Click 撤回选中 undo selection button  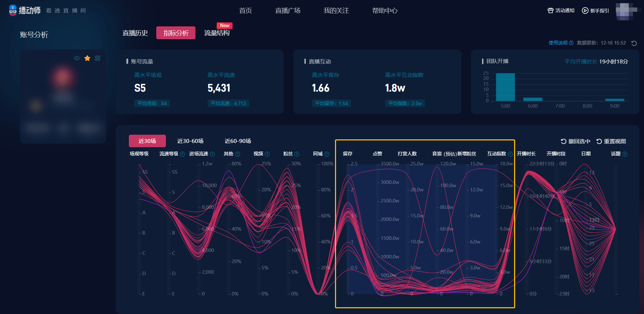pyautogui.click(x=575, y=141)
